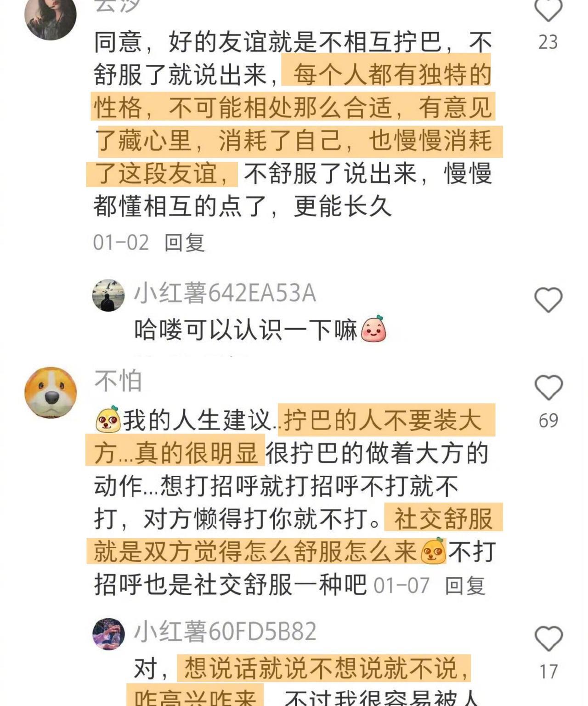Screen dimensions: 588x706
Task: Select comment text 哈喽可以认识一下嘛
Action: pyautogui.click(x=246, y=330)
